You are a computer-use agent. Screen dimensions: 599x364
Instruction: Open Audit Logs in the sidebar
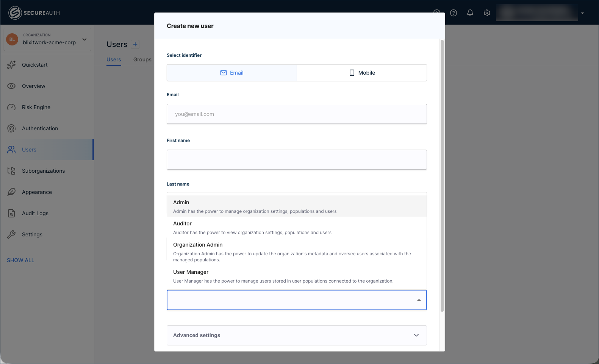coord(47,213)
